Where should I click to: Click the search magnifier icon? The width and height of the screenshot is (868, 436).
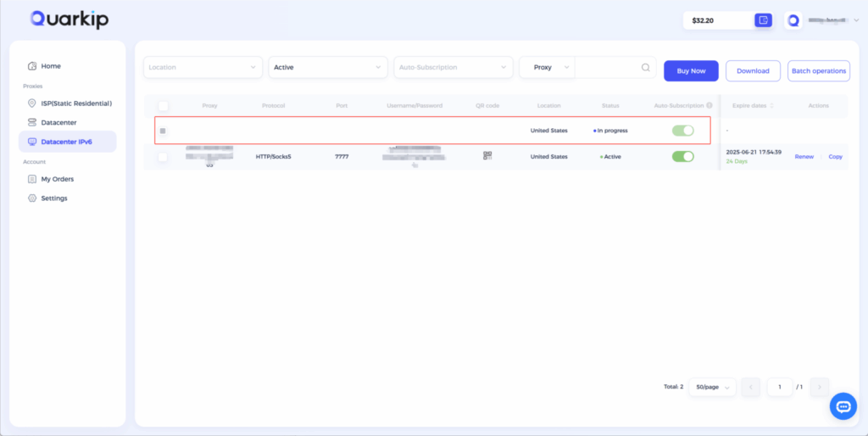point(645,67)
